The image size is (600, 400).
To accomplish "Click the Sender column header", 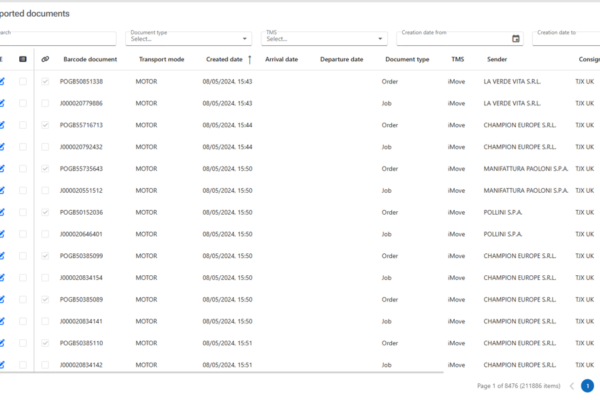I will [x=497, y=59].
